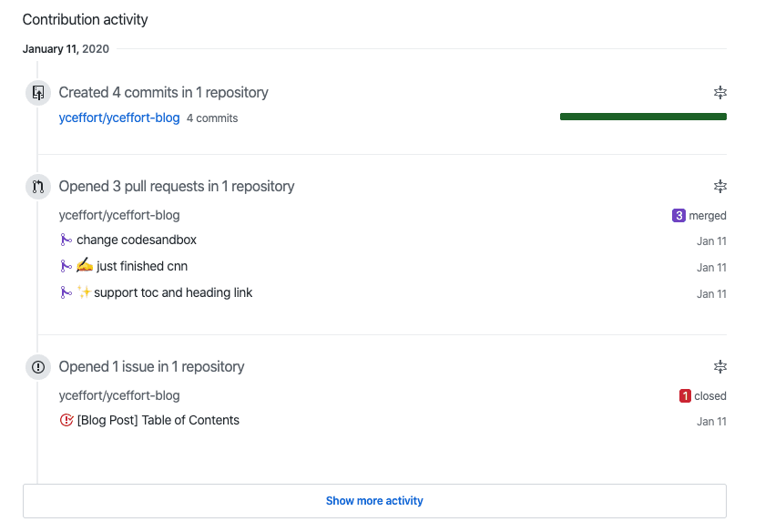Screen dimensions: 765x532
Task: Click closed issue icon beside Table of Contents
Action: coord(66,421)
